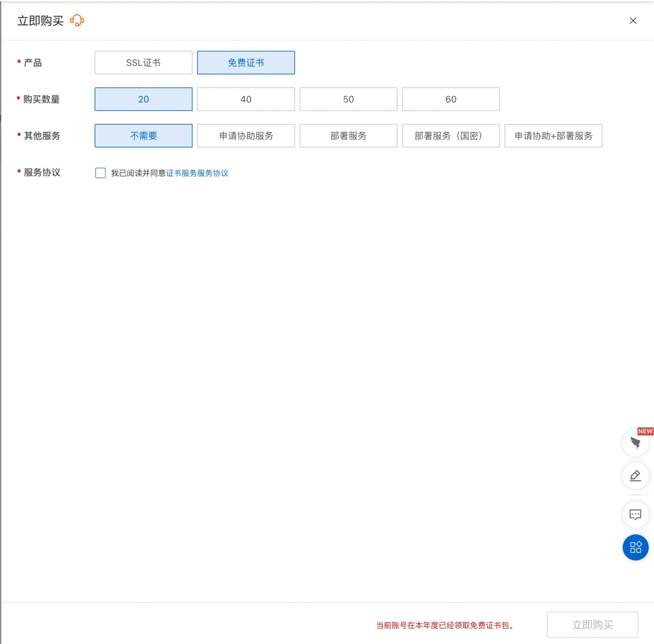654x644 pixels.
Task: Choose purchase quantity 20
Action: (x=143, y=99)
